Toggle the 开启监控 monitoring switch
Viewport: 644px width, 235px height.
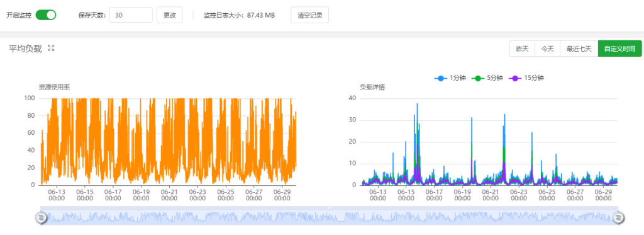(x=45, y=15)
